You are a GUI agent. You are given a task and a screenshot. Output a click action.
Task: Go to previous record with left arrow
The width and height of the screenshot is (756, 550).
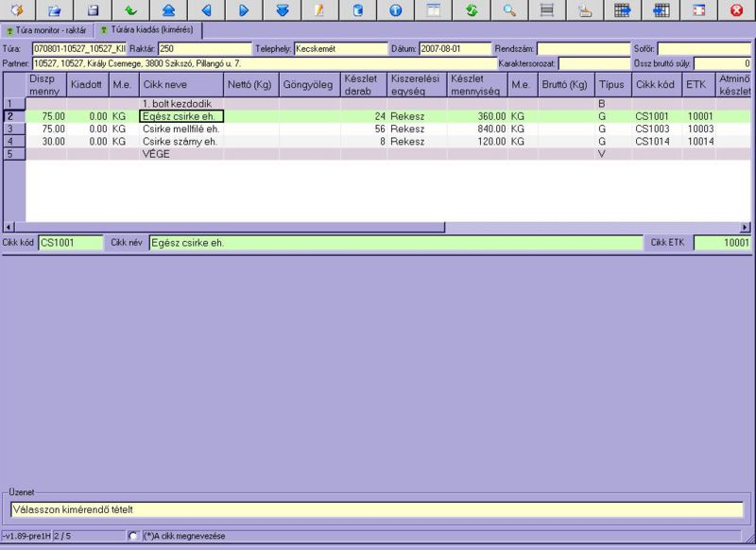pyautogui.click(x=206, y=10)
